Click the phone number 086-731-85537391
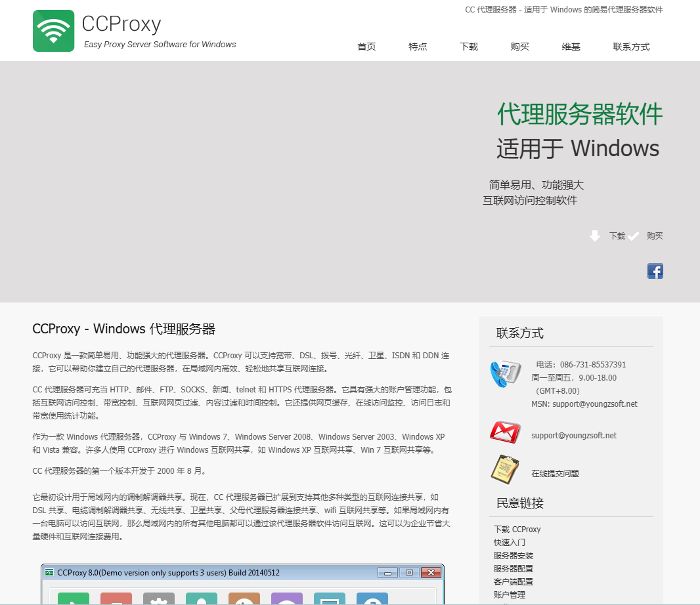 point(594,365)
